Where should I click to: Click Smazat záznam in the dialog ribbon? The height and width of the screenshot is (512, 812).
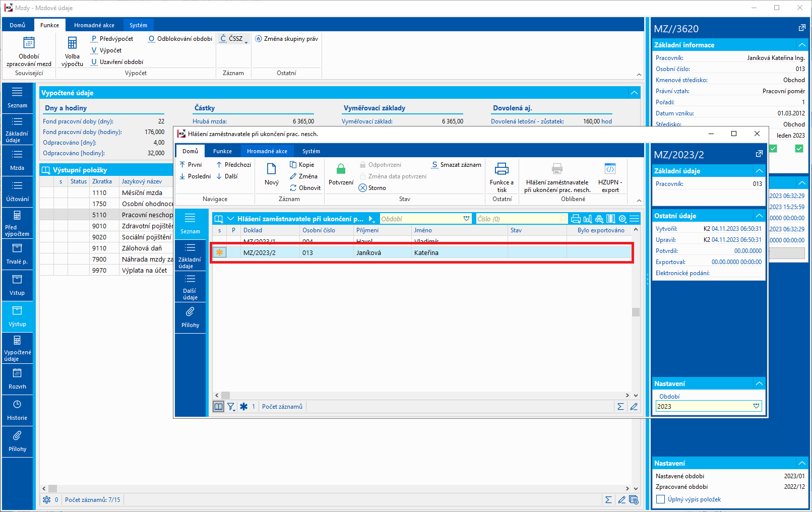click(457, 165)
